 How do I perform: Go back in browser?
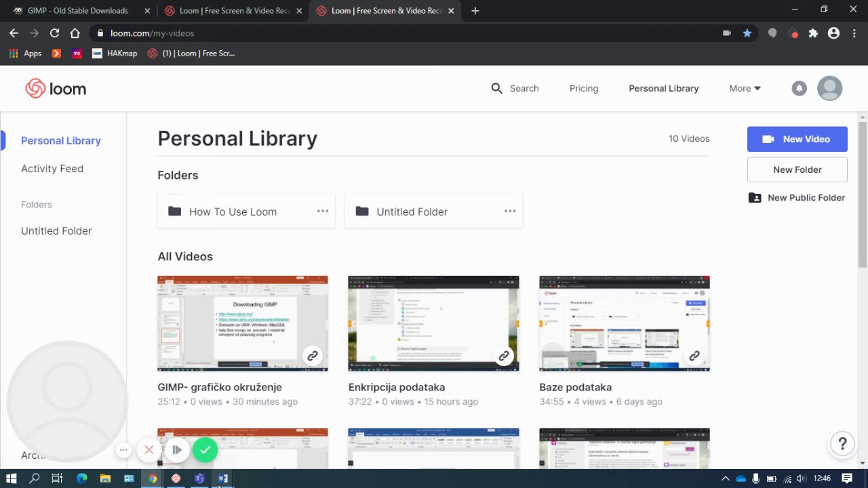pos(14,33)
